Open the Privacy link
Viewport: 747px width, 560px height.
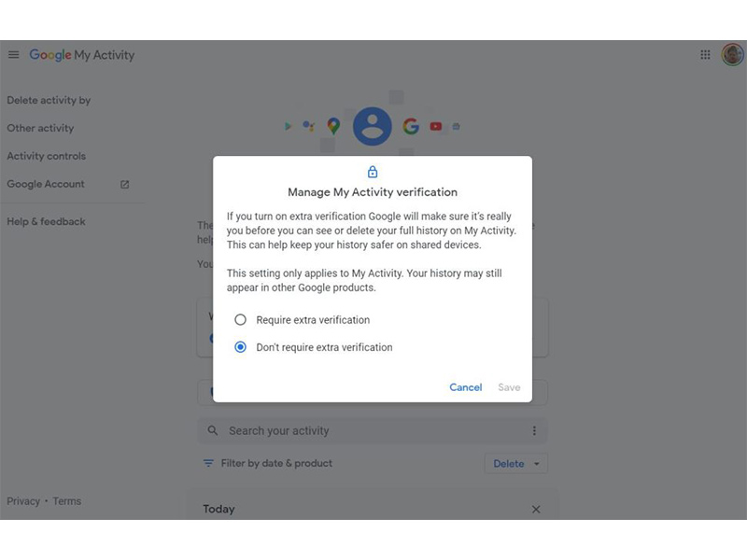(x=23, y=501)
